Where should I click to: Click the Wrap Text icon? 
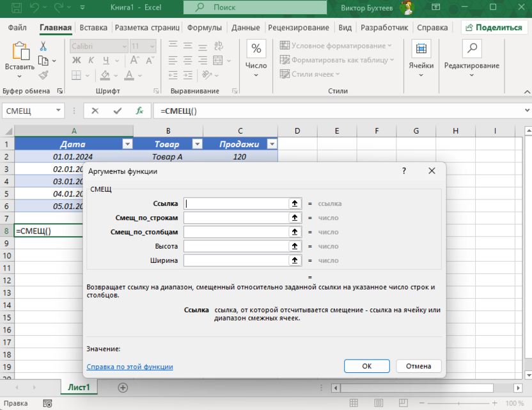(x=219, y=46)
